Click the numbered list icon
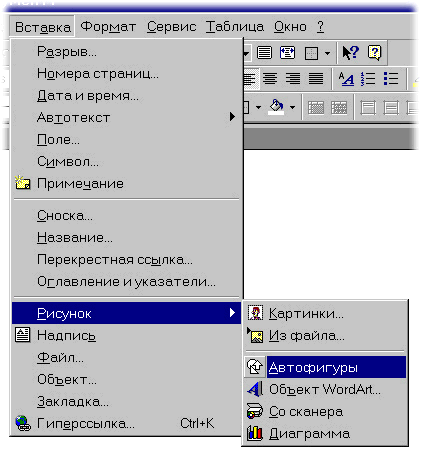The height and width of the screenshot is (459, 421). point(368,79)
